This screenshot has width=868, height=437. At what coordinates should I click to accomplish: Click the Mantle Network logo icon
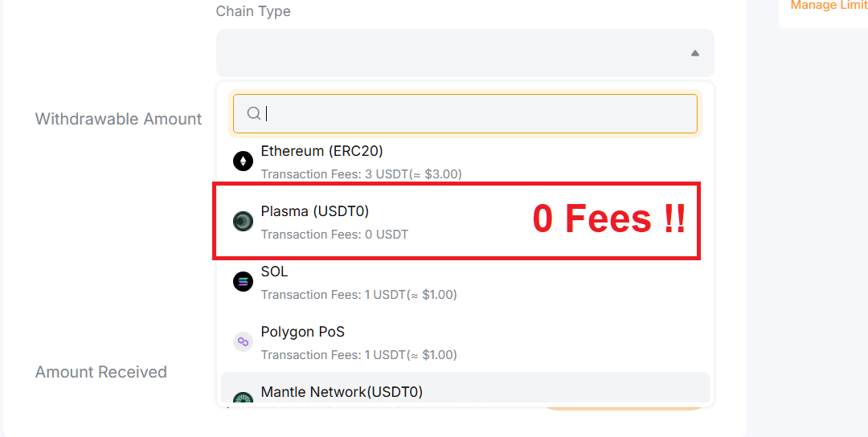coord(243,397)
